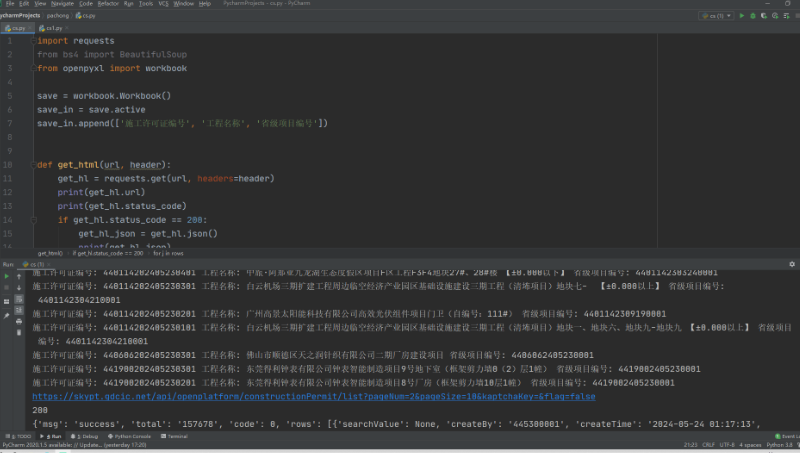Open the Help menu
Screen dimensions: 800x453
coord(205,4)
